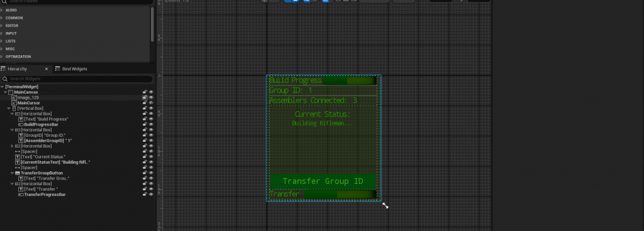Select the BuildProgressBar widget icon in hierarchy
The height and width of the screenshot is (231, 644).
click(x=21, y=124)
